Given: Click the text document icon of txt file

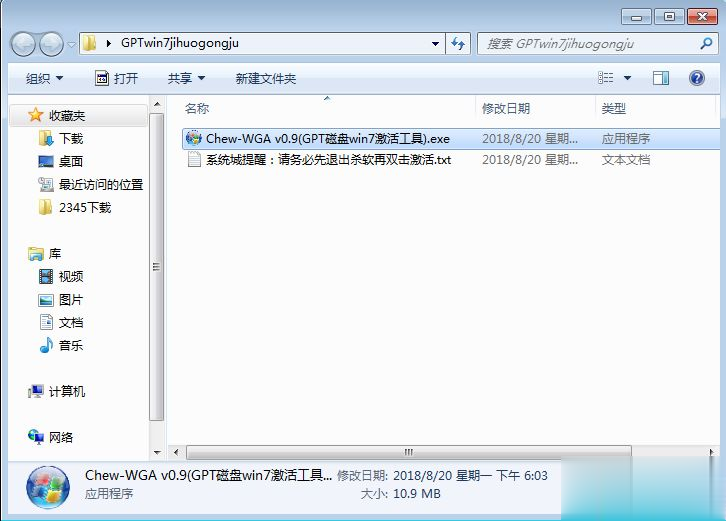Looking at the screenshot, I should (194, 159).
